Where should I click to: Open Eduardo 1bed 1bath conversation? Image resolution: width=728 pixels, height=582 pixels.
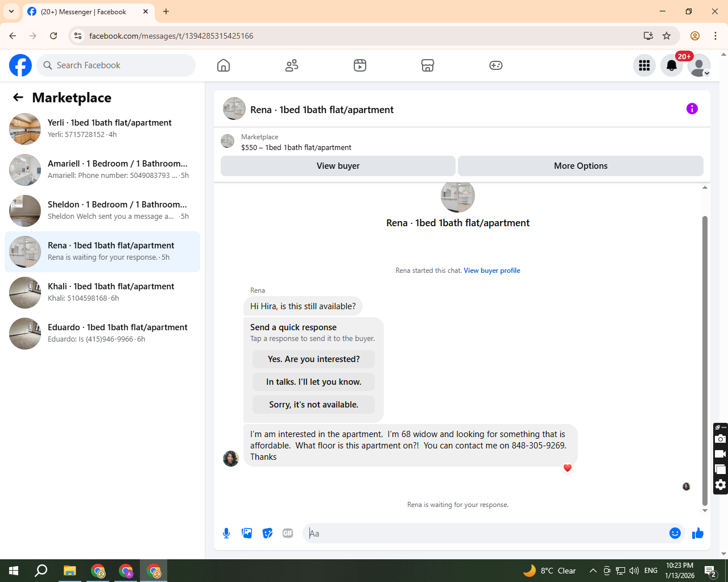point(102,334)
